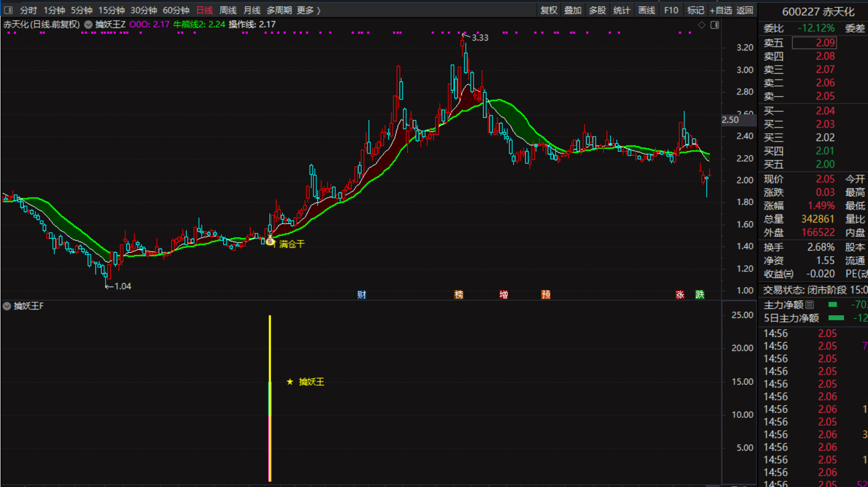Toggle the right-side panel icon above chart
This screenshot has height=487, width=868.
[715, 25]
